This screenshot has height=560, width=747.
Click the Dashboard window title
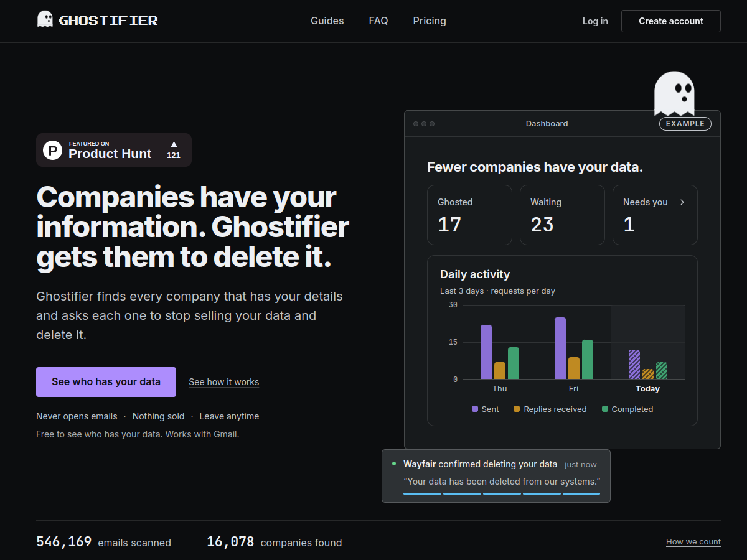point(547,124)
